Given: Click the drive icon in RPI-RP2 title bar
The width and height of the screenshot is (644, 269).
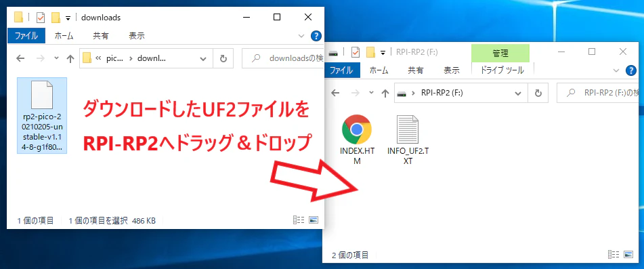Looking at the screenshot, I should point(334,53).
